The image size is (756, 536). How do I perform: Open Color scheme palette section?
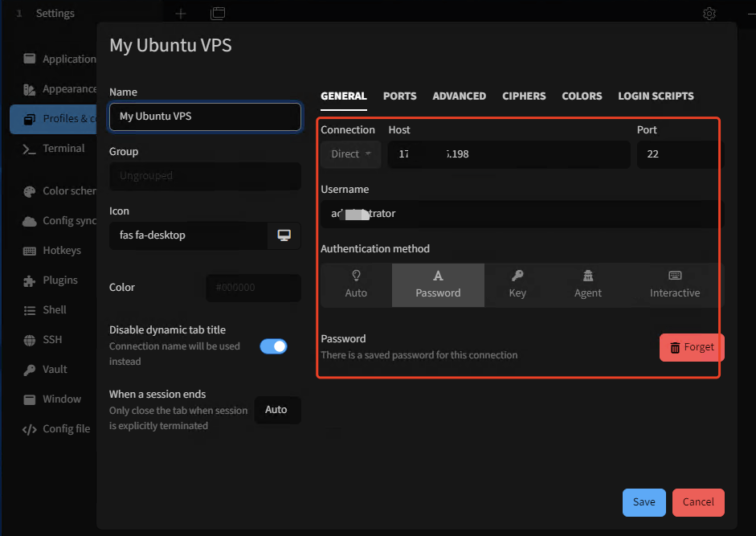pos(59,191)
